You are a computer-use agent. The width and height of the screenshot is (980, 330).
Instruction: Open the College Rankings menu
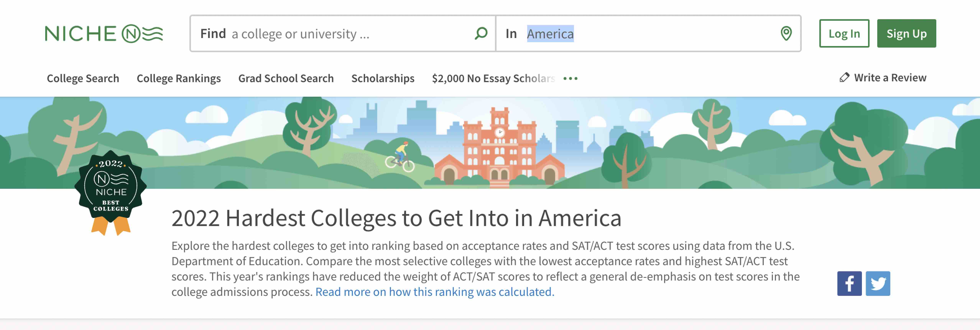[x=179, y=78]
